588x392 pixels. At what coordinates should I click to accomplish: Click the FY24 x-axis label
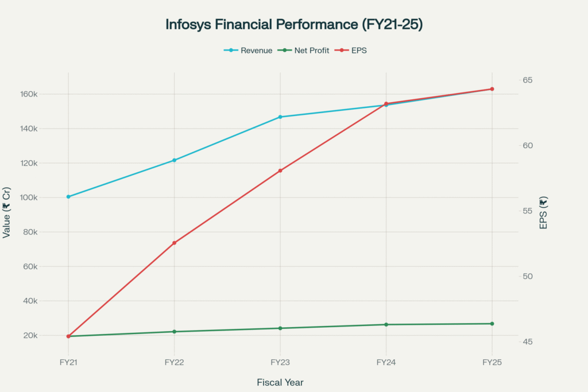click(386, 362)
